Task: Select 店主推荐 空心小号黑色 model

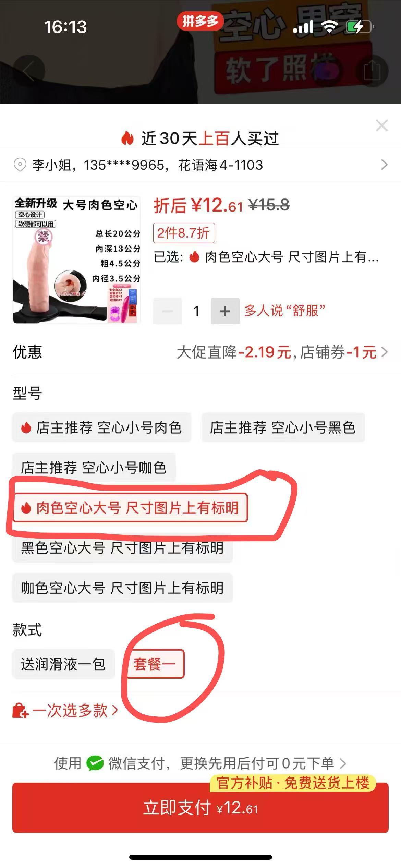Action: click(x=283, y=427)
